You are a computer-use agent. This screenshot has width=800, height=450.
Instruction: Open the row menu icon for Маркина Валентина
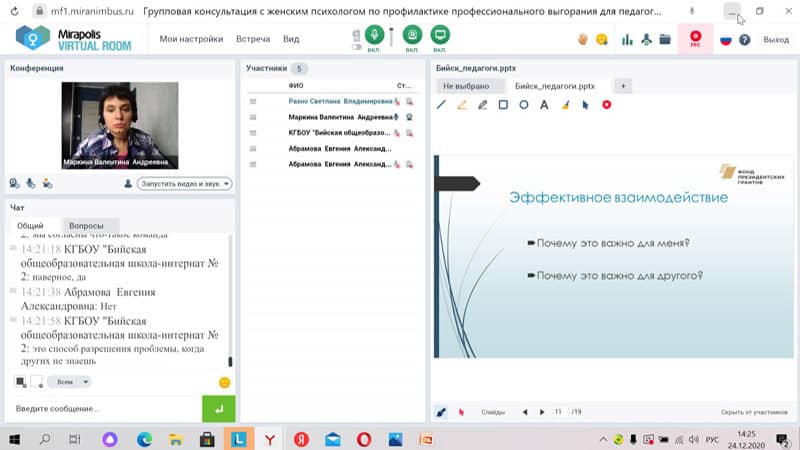click(x=253, y=117)
